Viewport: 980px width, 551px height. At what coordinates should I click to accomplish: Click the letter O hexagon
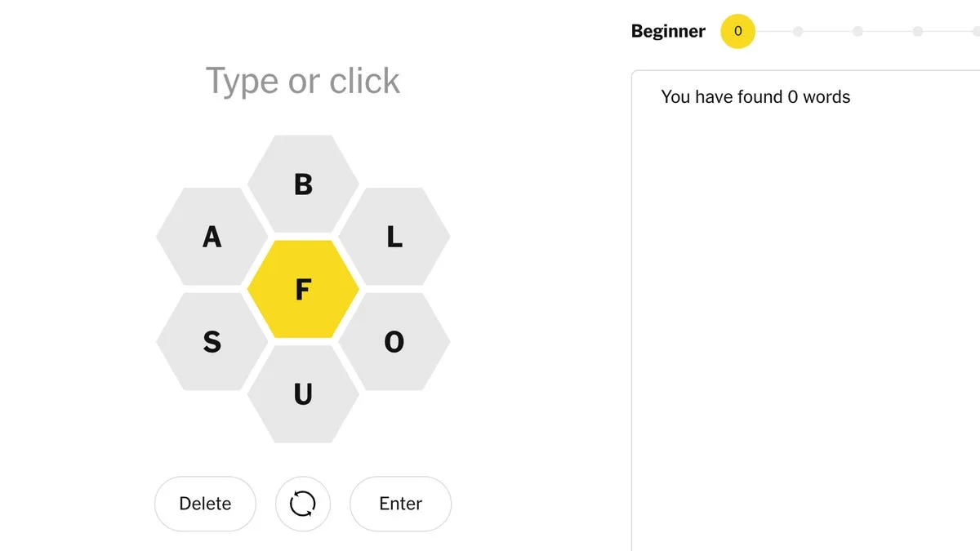394,342
